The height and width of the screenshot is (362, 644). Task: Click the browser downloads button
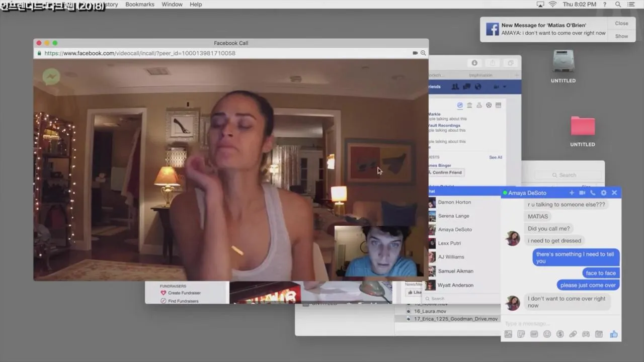click(x=474, y=63)
